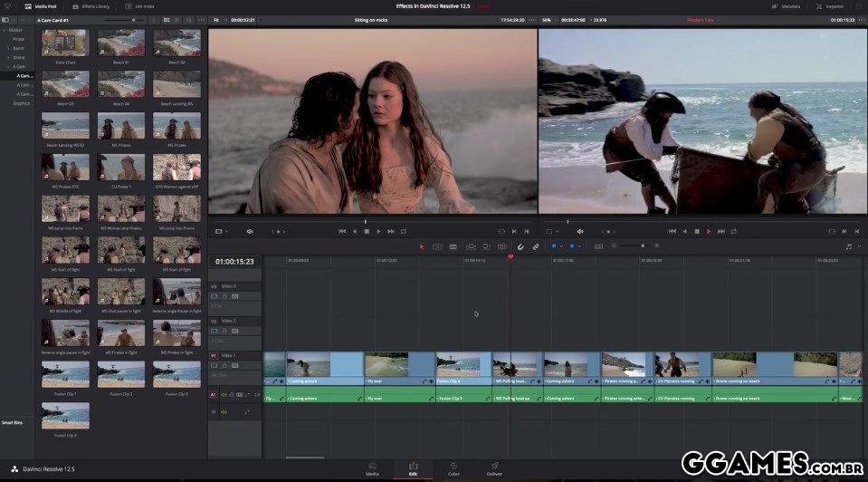Open the source viewer Fit zoom dropdown
The height and width of the screenshot is (482, 868).
(x=218, y=19)
